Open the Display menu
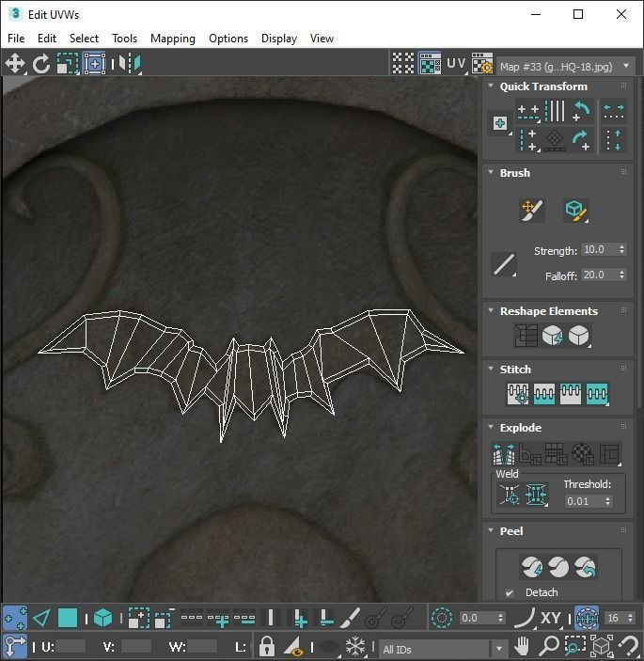The height and width of the screenshot is (661, 644). point(279,39)
